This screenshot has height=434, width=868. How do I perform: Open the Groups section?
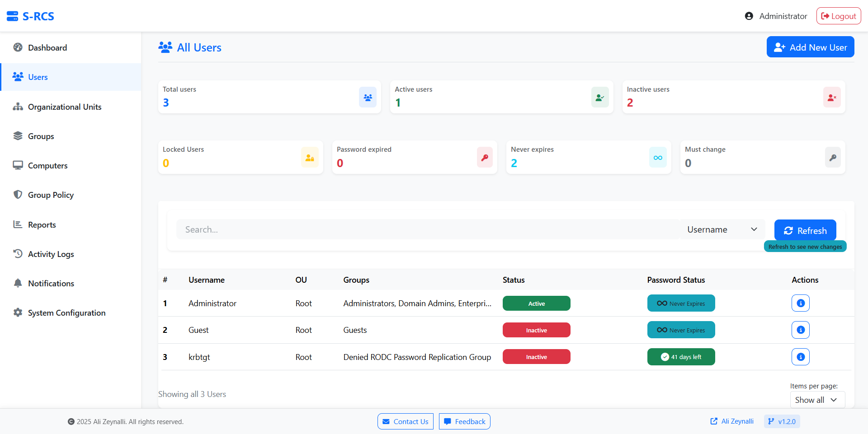point(71,136)
